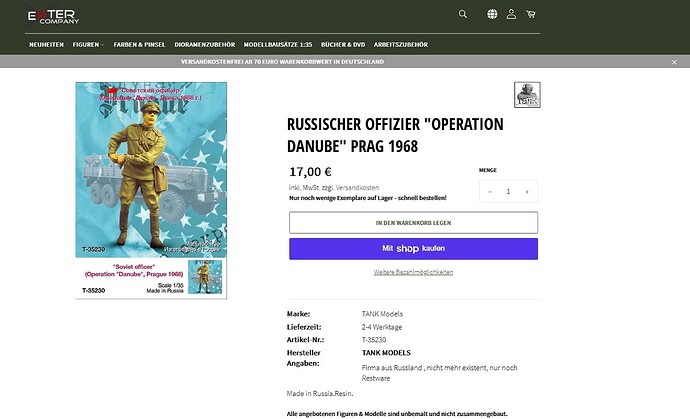The image size is (690, 419).
Task: Click the Exter Company logo
Action: [x=53, y=17]
